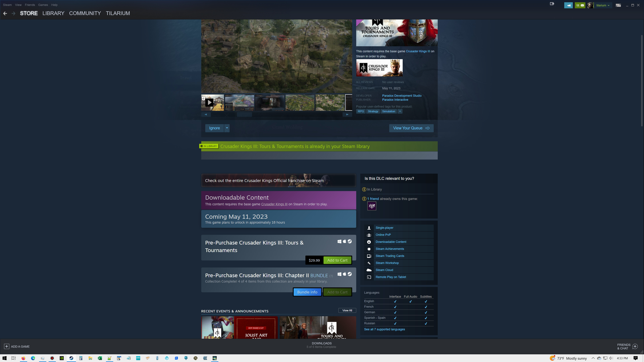Viewport: 644px width, 362px height.
Task: Expand more tags with the plus button
Action: coord(400,111)
